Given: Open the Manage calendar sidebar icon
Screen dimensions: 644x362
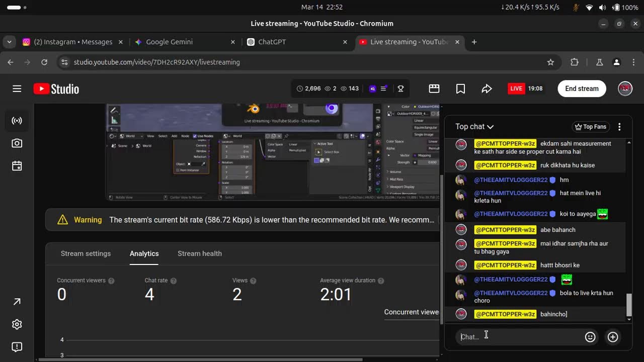Looking at the screenshot, I should tap(17, 166).
